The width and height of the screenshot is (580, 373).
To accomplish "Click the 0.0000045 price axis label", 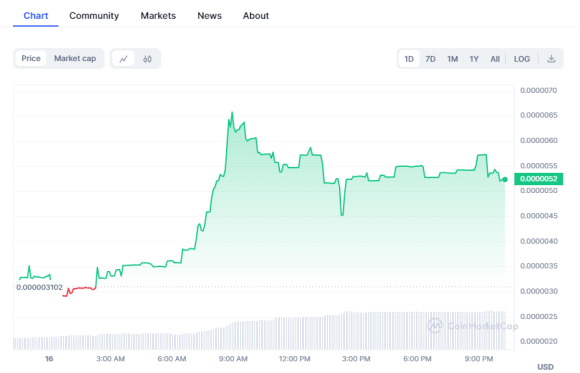I will 539,216.
